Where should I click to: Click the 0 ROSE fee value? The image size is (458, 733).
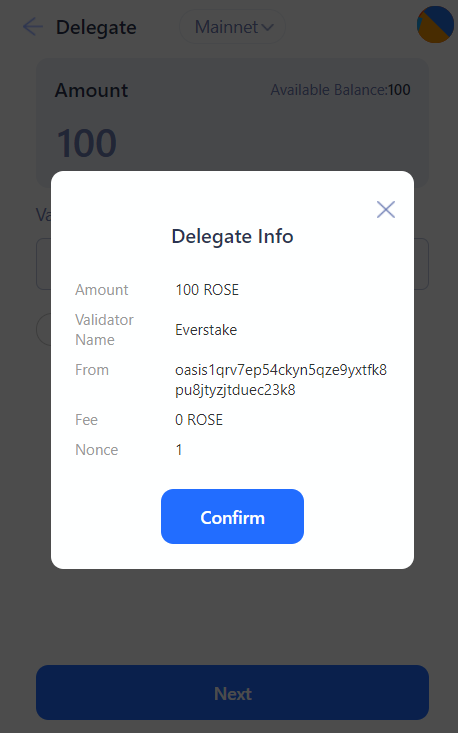pos(199,420)
